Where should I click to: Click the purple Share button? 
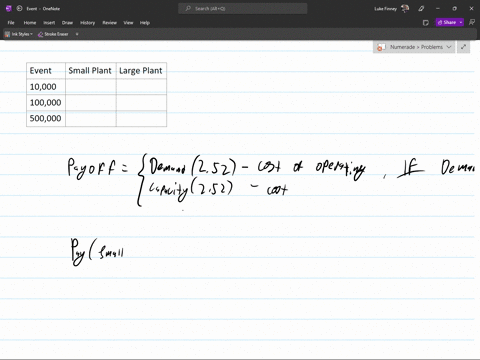(447, 22)
